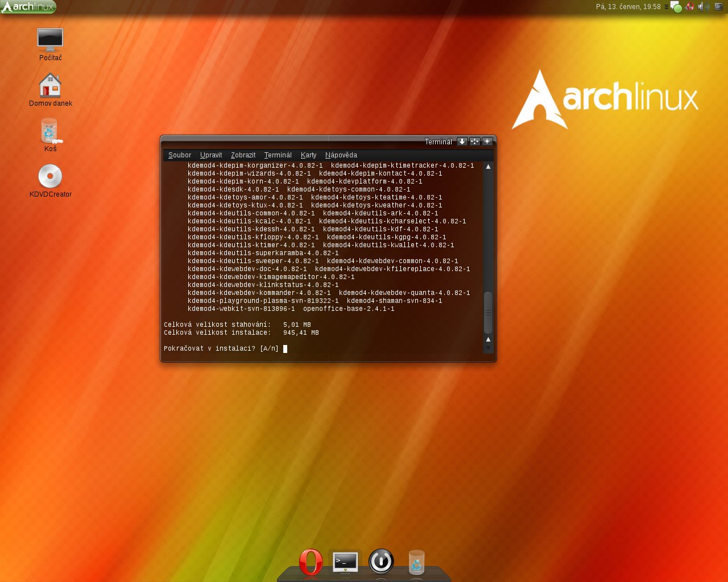Click the 'Celková velikost instalace: 945,41 MB' line
The image size is (728, 582).
pos(241,333)
